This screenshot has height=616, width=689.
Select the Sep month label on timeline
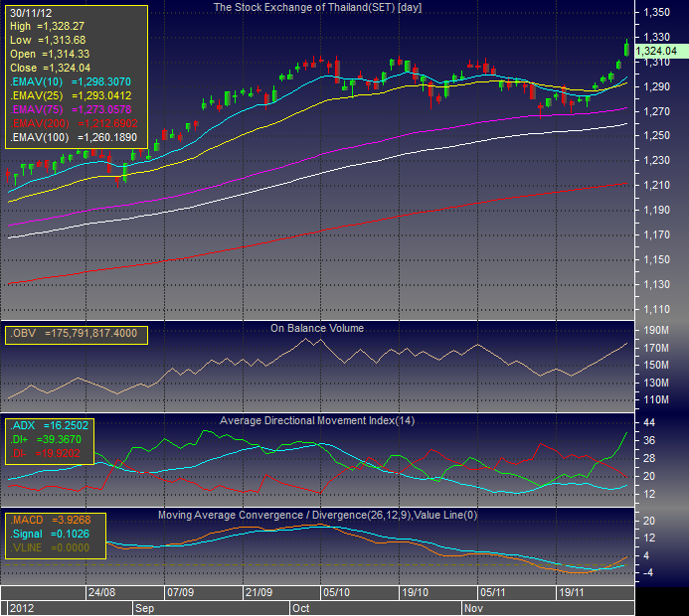coord(144,608)
